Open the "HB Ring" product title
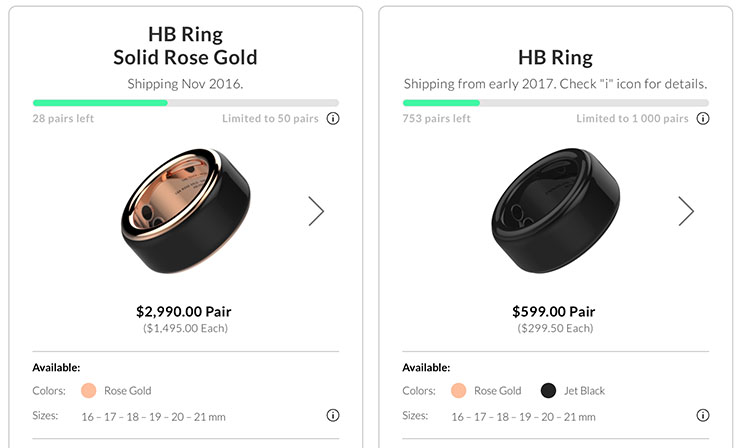Screen dimensions: 740x448 coord(555,56)
